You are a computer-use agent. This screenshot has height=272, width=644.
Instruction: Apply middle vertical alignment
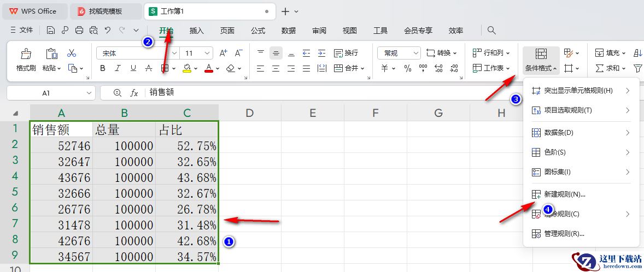click(276, 53)
